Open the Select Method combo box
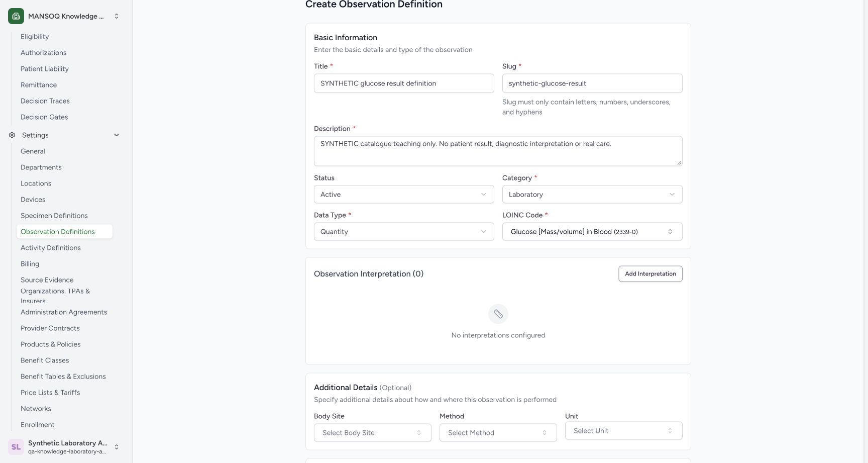The image size is (868, 463). (498, 433)
